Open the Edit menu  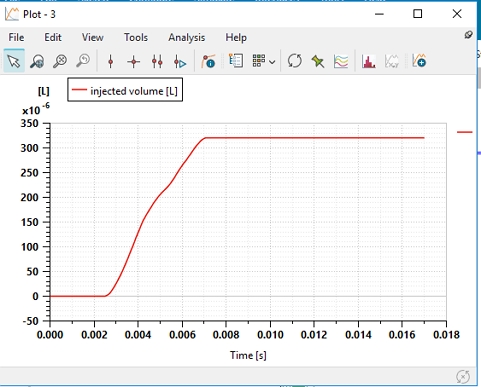tap(53, 37)
